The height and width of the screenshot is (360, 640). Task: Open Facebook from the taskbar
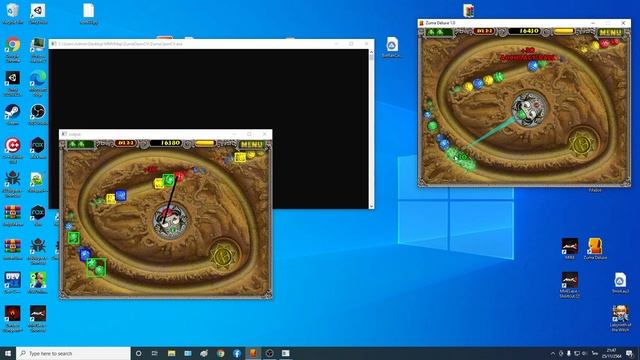(x=237, y=353)
